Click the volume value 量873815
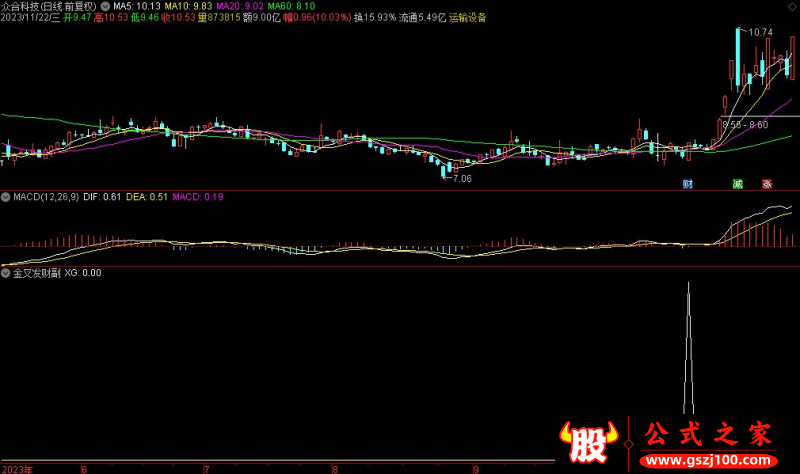 (x=219, y=18)
